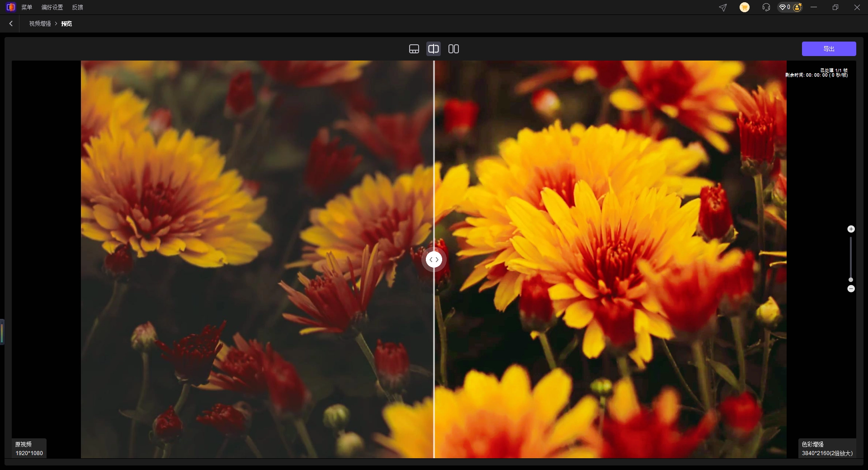Screen dimensions: 868x470
Task: Open 偏好设置 preferences
Action: point(52,7)
